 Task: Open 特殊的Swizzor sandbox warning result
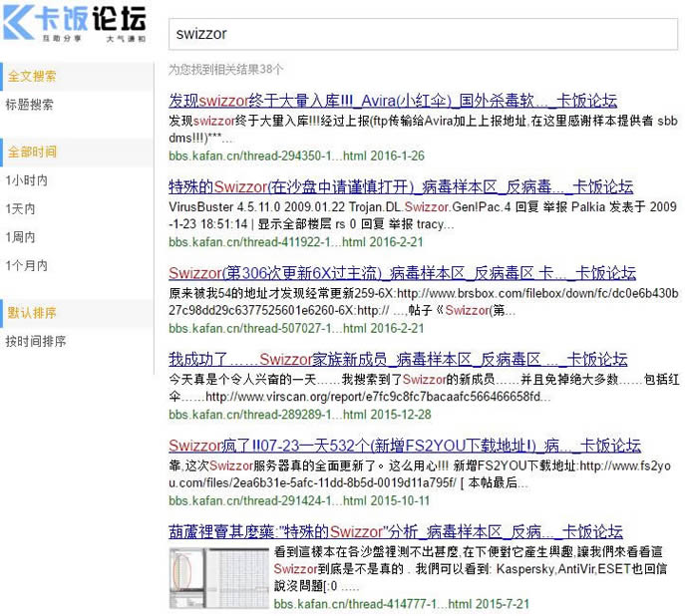pos(400,187)
